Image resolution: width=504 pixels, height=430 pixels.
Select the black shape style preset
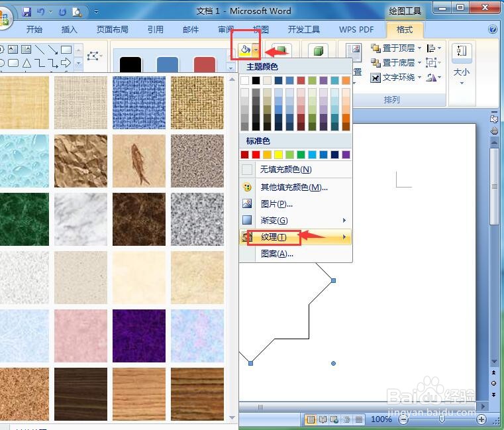(x=130, y=64)
